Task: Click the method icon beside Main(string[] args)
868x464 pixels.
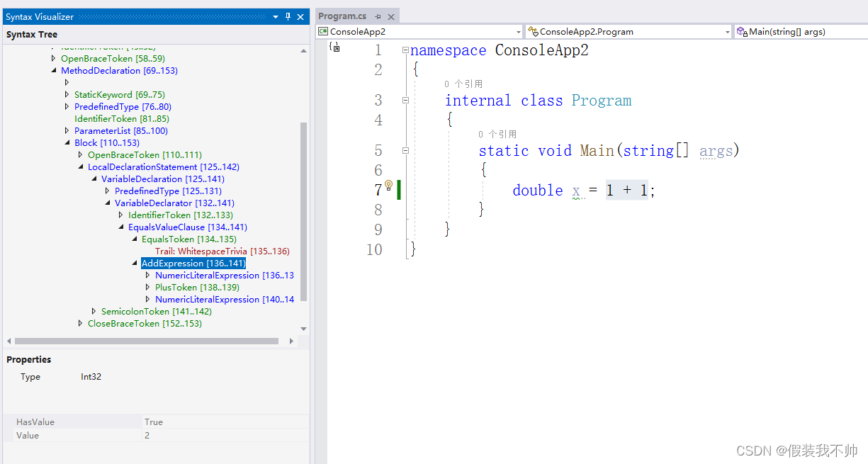Action: tap(742, 31)
